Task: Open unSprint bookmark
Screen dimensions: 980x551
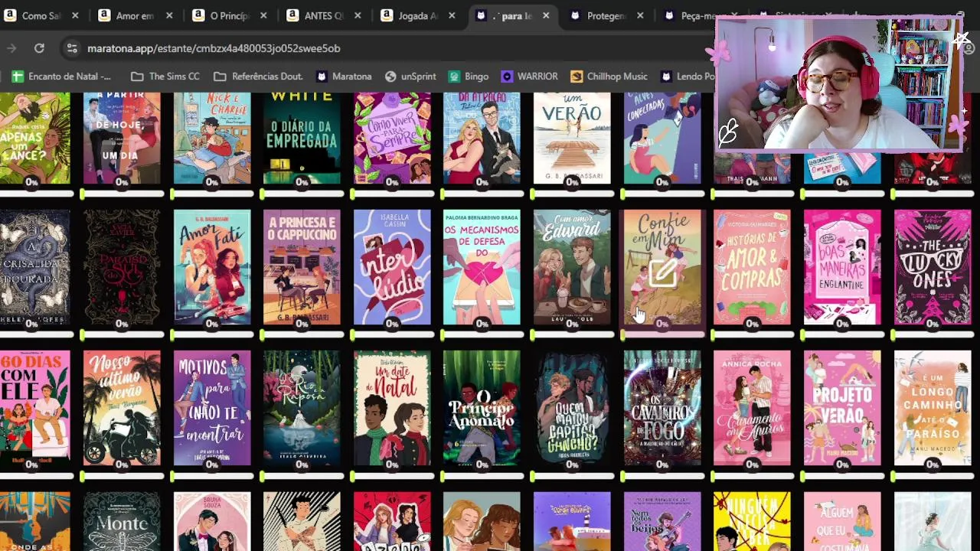Action: tap(410, 77)
